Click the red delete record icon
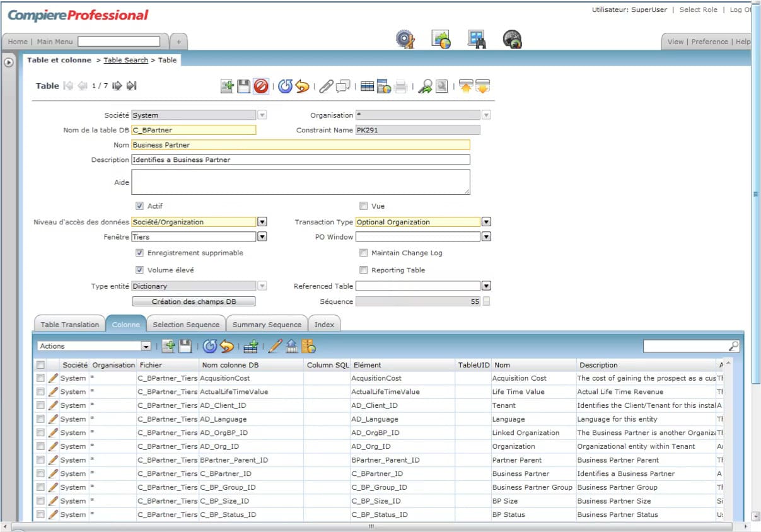 coord(261,86)
